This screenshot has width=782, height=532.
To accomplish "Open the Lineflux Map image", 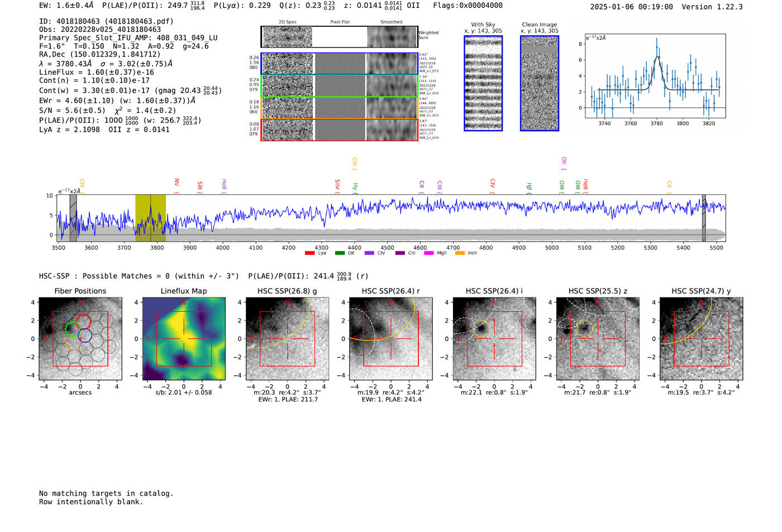I will tap(184, 339).
